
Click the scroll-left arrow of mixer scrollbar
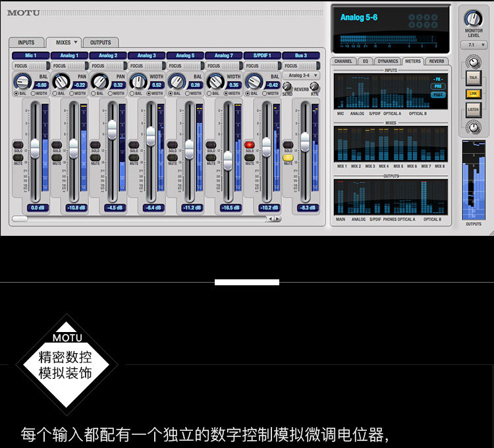click(x=271, y=219)
